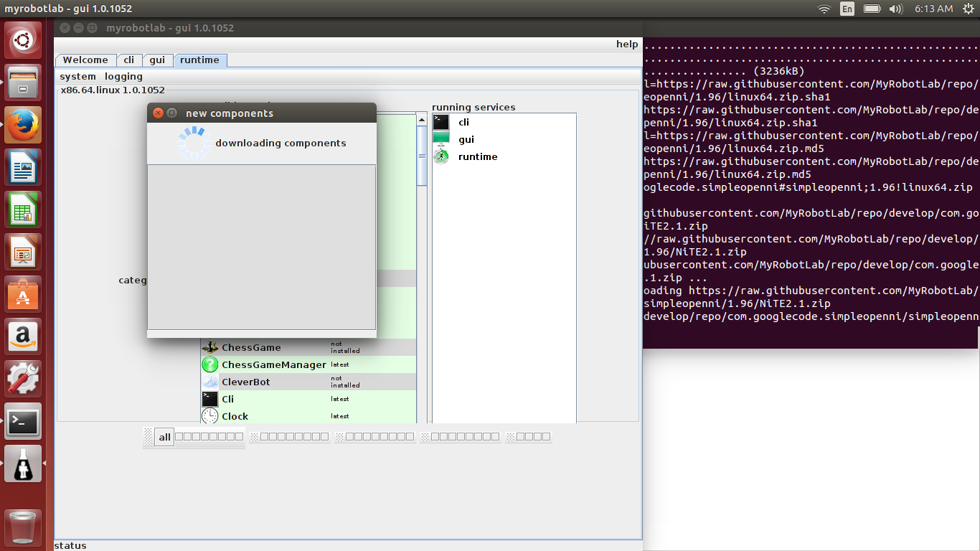Select the "CleverBot" service name
980x551 pixels.
(x=246, y=382)
